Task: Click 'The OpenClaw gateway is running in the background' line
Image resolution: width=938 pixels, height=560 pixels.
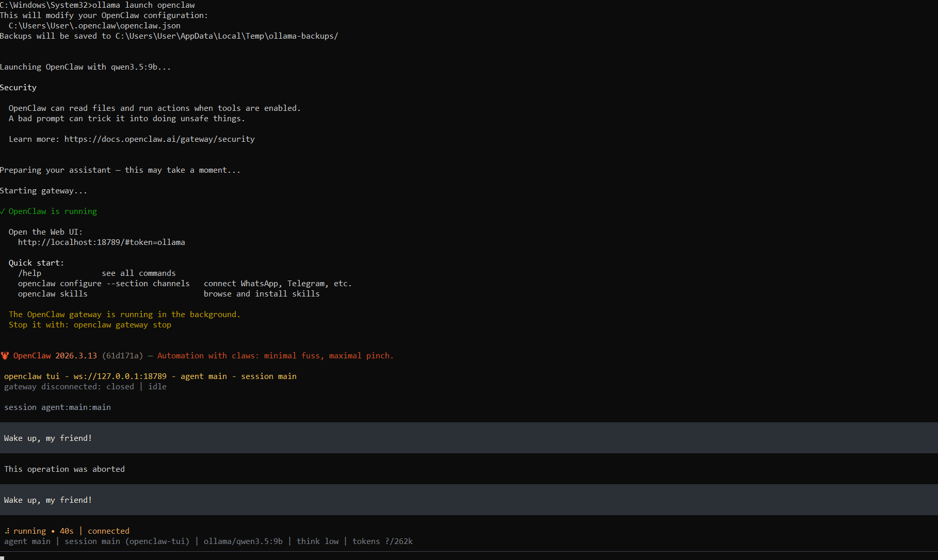Action: [124, 315]
